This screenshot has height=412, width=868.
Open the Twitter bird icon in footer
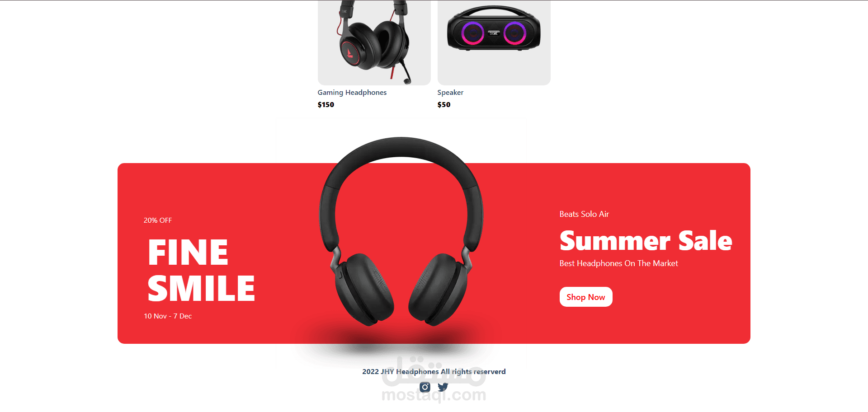[443, 387]
